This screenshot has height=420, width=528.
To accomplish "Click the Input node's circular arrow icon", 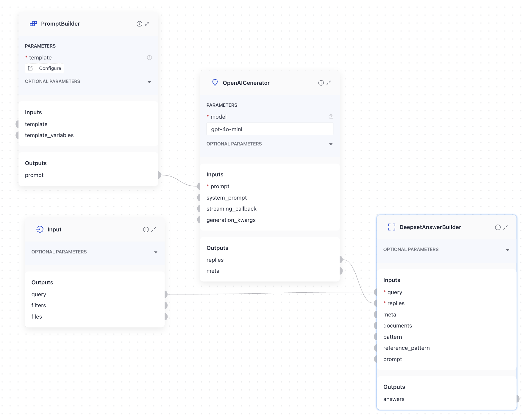I will [40, 229].
